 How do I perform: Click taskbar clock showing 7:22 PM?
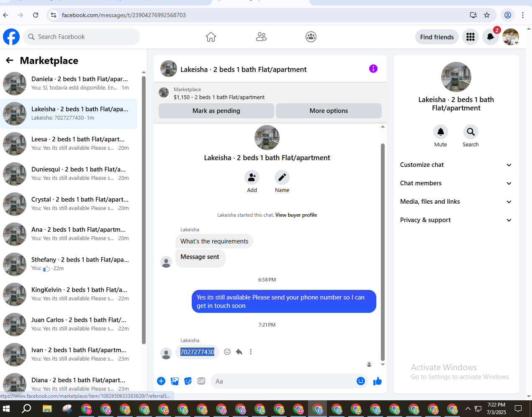point(496,409)
